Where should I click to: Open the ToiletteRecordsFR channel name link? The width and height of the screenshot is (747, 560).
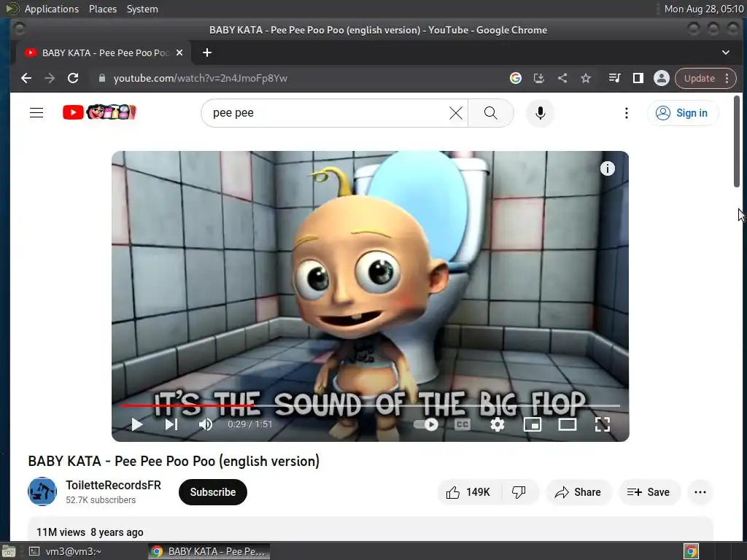tap(113, 485)
